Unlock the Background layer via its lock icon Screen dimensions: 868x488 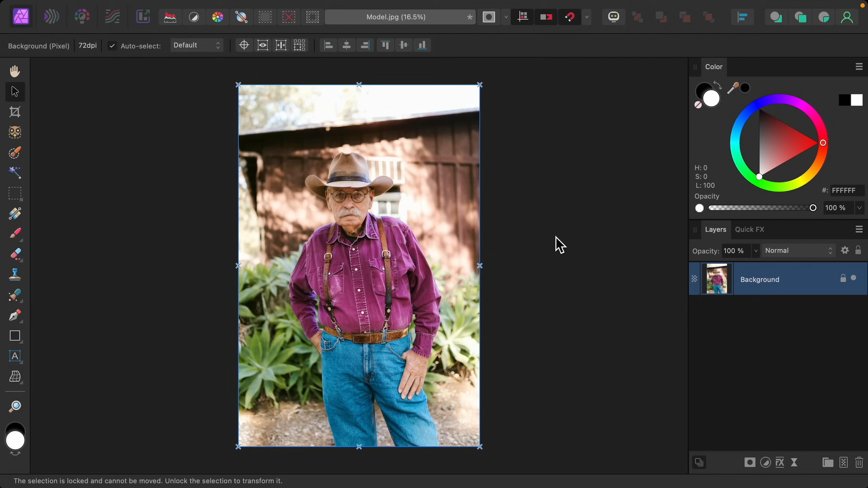tap(843, 278)
